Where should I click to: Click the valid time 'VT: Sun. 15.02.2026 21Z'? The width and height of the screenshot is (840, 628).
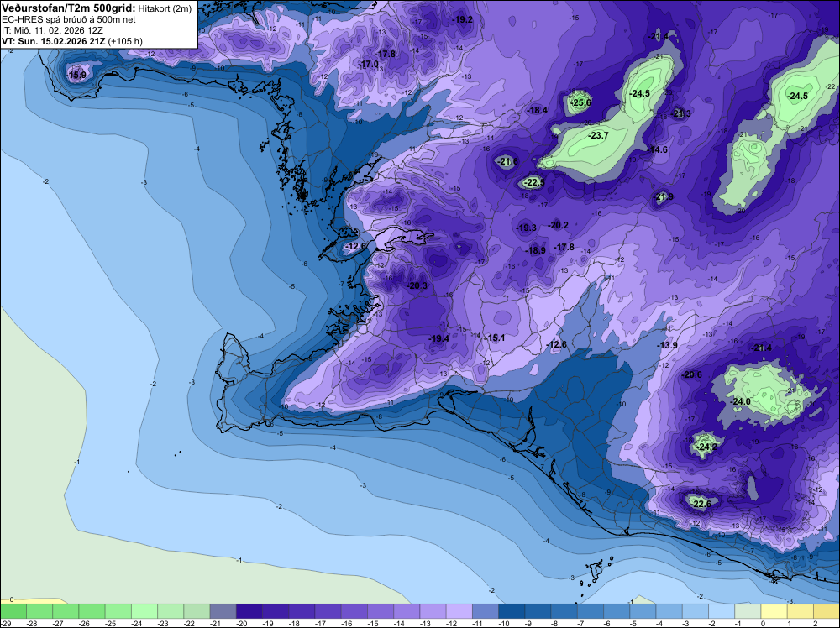coord(54,41)
